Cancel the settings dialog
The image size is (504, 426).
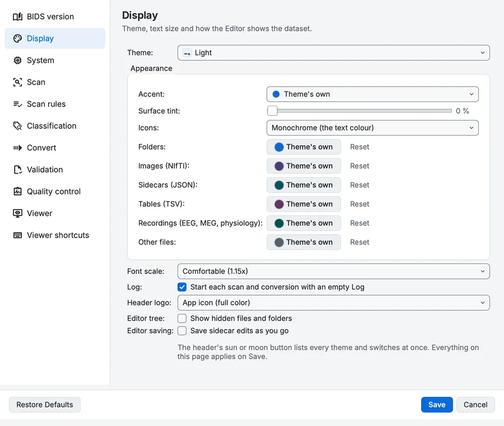click(475, 405)
